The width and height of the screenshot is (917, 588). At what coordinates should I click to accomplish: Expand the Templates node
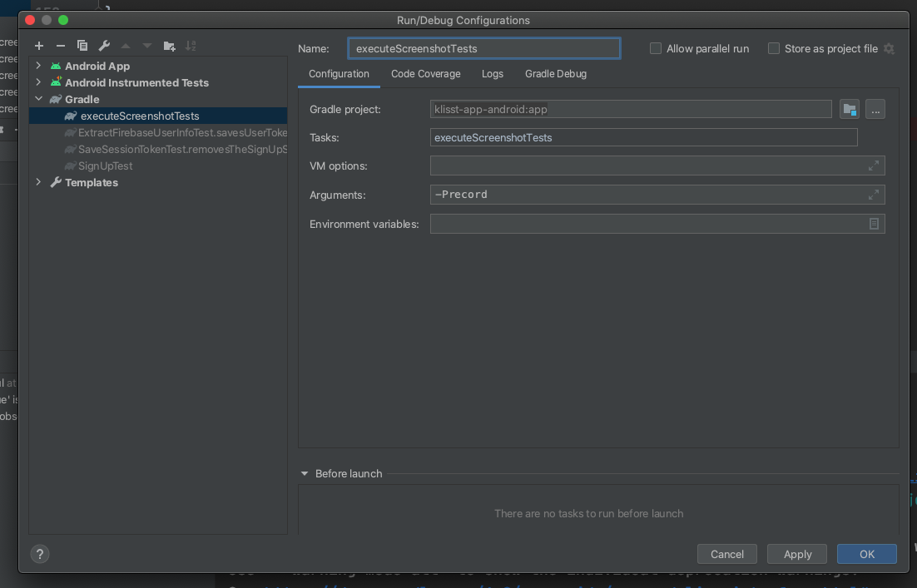(38, 182)
